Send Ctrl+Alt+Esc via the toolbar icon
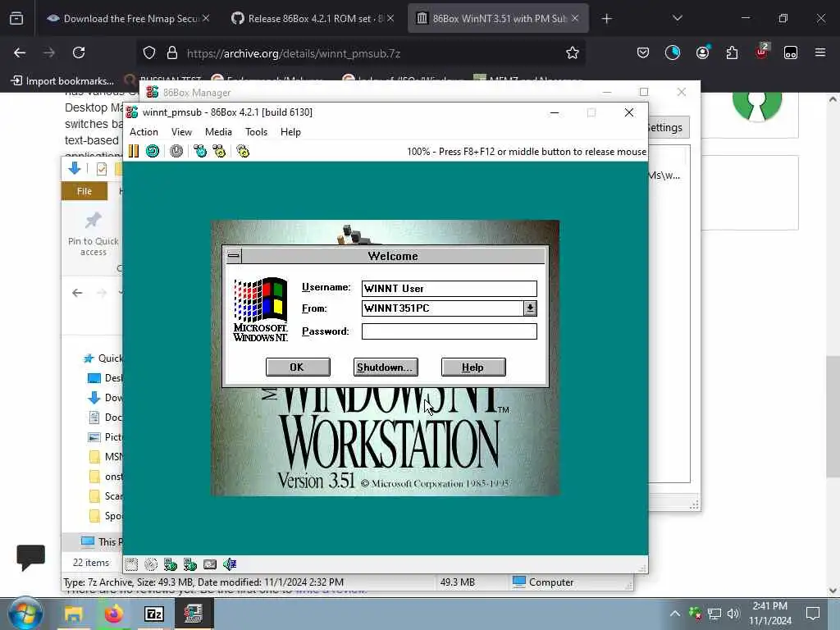840x630 pixels. (x=219, y=151)
